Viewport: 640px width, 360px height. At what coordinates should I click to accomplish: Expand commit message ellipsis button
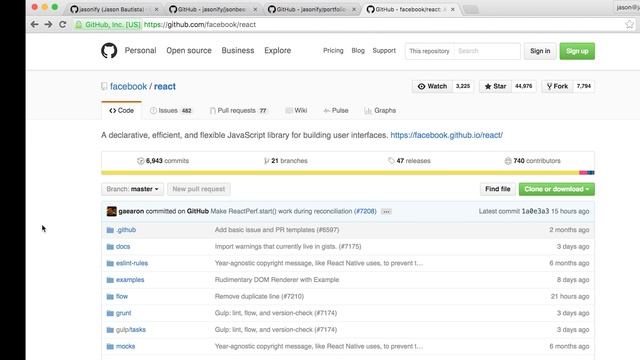tap(386, 211)
